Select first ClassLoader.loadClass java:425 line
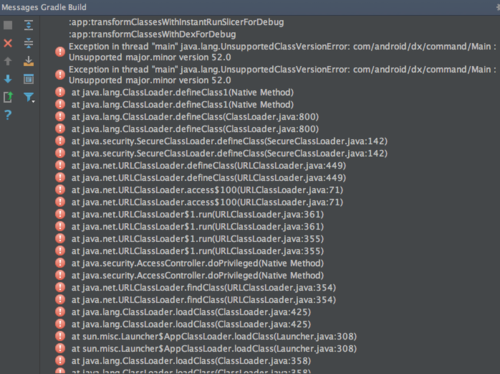500x374 pixels. pyautogui.click(x=191, y=312)
